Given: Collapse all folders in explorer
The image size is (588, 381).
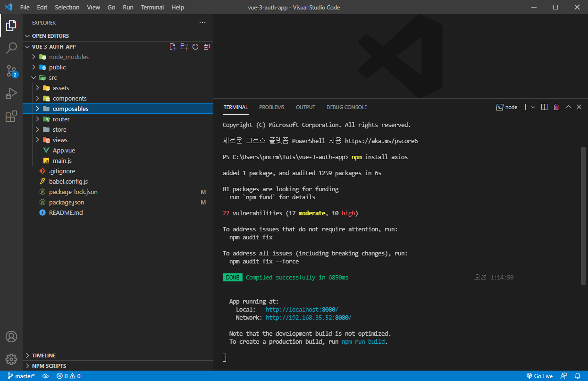Looking at the screenshot, I should (x=206, y=47).
